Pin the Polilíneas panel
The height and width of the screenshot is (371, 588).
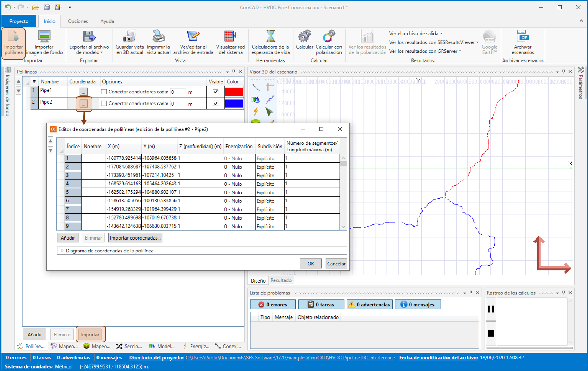[234, 72]
